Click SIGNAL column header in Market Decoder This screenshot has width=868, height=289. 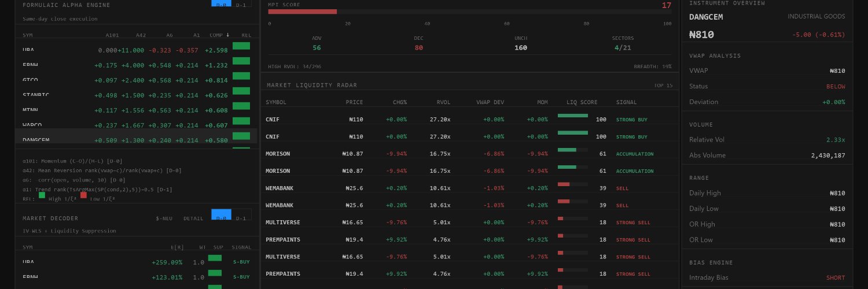pos(241,247)
